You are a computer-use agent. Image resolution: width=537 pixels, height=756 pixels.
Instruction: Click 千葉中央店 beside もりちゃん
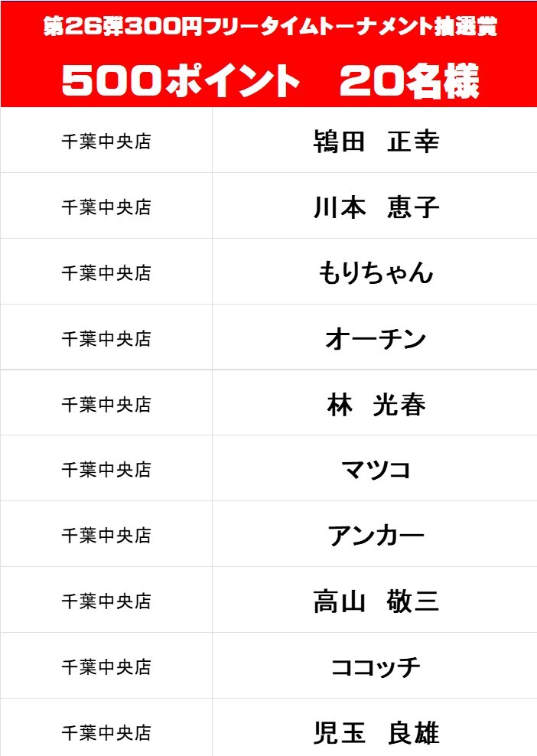[106, 273]
